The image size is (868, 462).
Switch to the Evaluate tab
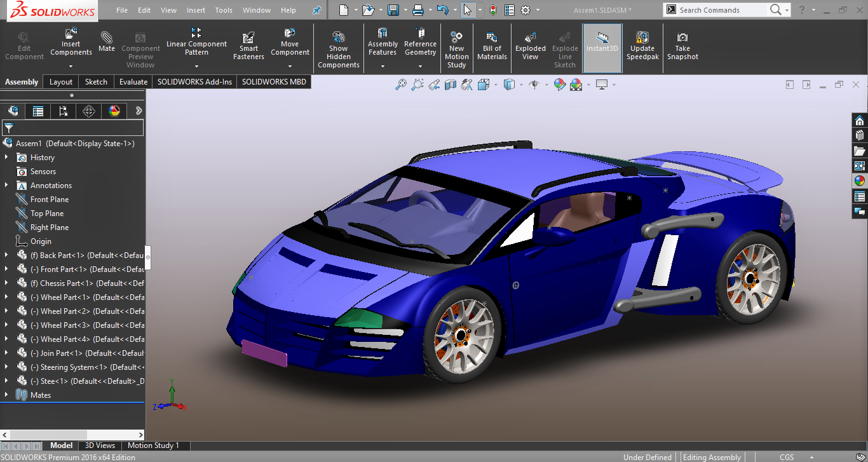[133, 81]
